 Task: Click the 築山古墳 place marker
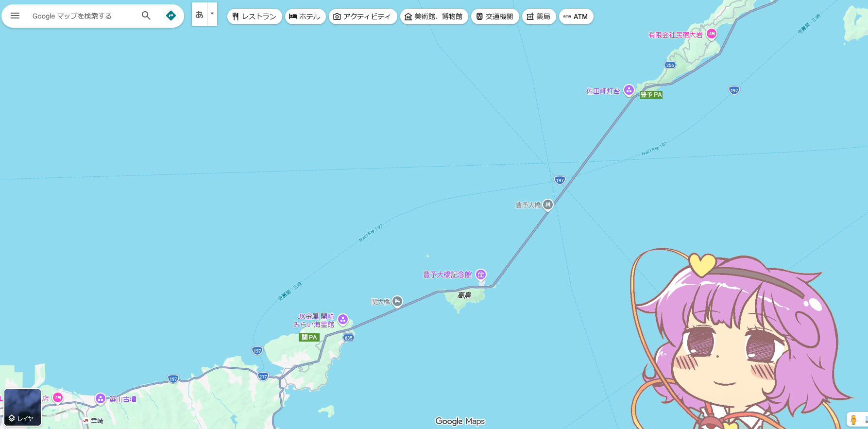pos(101,398)
